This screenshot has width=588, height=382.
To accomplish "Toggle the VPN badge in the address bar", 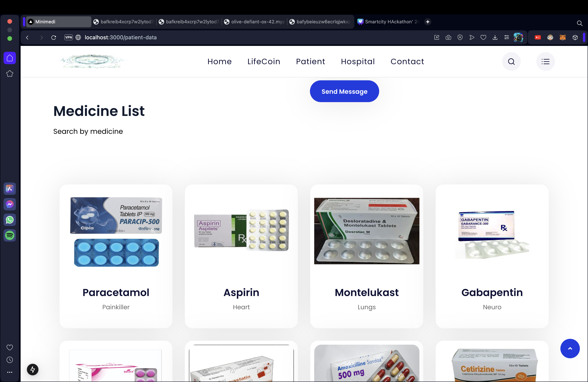I will point(68,37).
